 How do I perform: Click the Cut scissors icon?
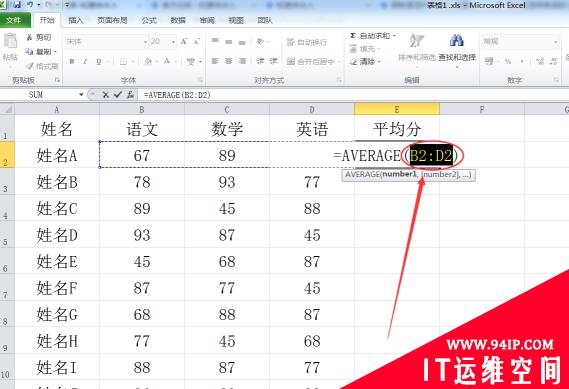(29, 37)
